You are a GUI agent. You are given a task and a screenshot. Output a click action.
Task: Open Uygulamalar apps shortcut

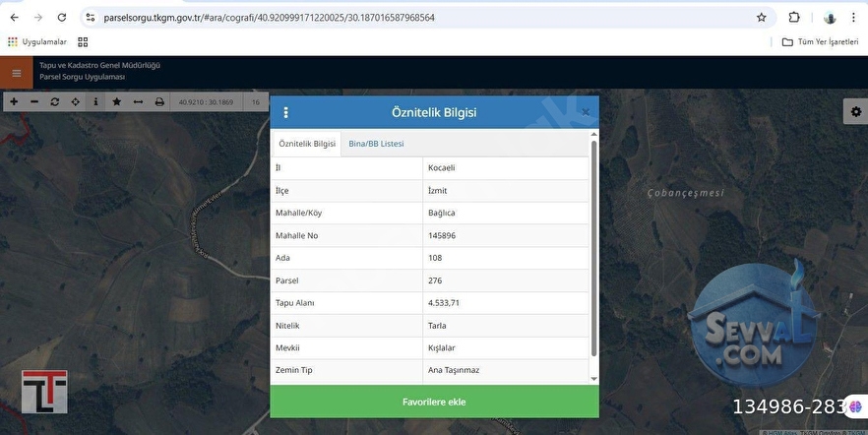(x=37, y=42)
